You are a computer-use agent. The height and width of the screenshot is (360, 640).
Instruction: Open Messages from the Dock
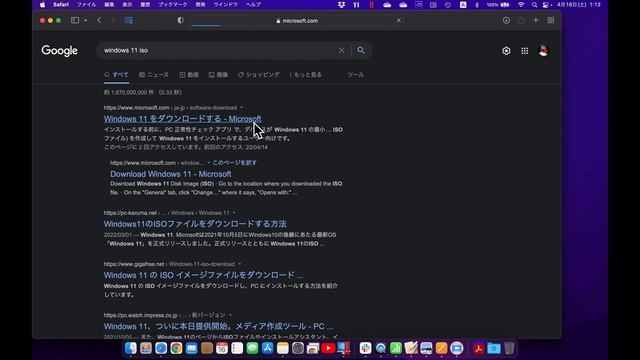pyautogui.click(x=252, y=348)
